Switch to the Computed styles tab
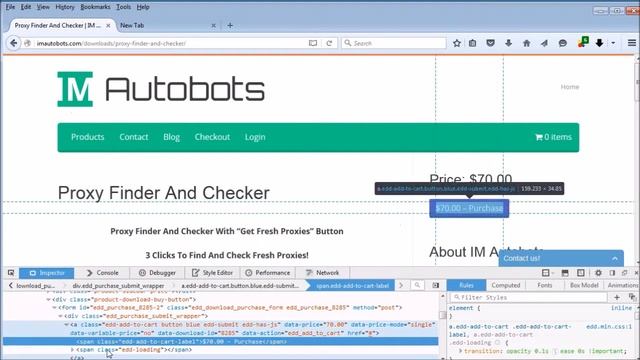The width and height of the screenshot is (640, 360). coord(506,285)
